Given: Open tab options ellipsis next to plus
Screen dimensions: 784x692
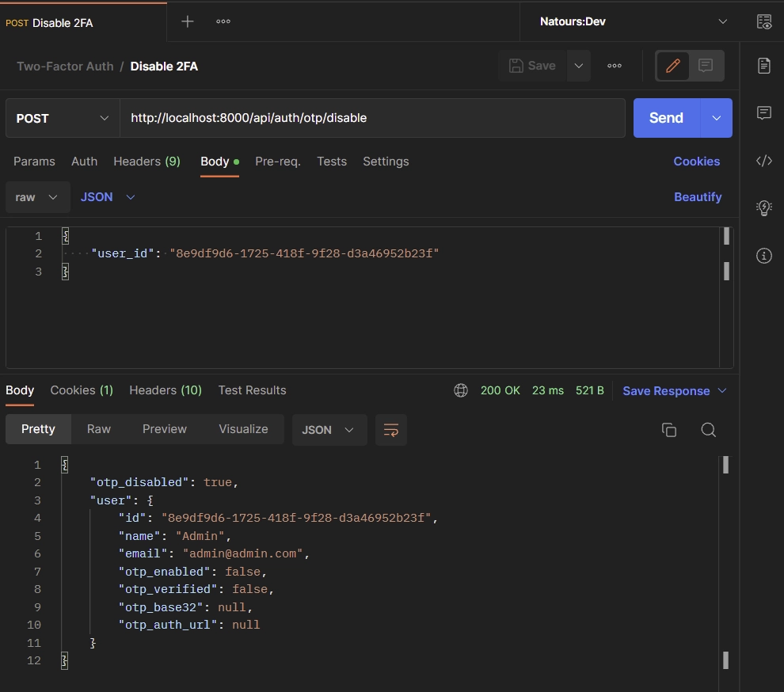Looking at the screenshot, I should [223, 21].
